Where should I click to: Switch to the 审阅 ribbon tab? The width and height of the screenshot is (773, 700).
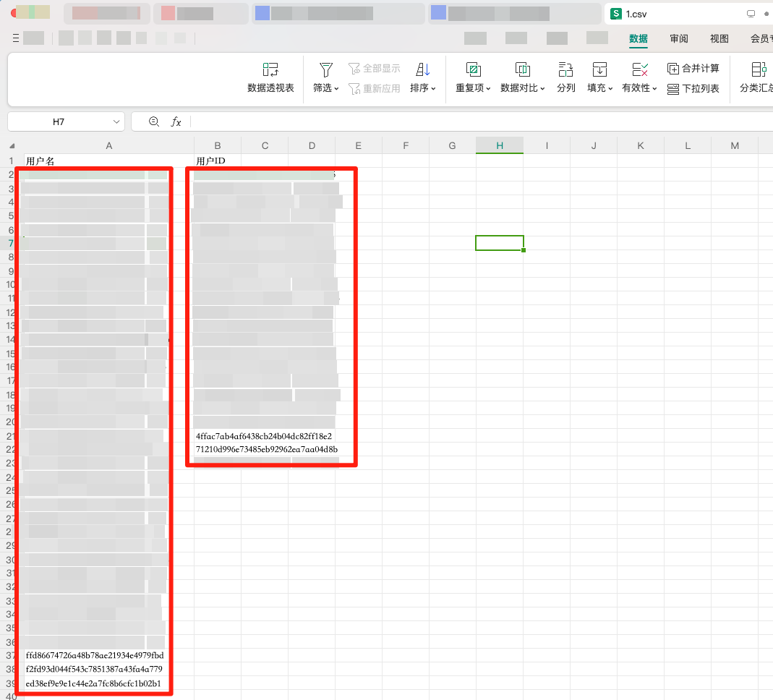pyautogui.click(x=679, y=38)
